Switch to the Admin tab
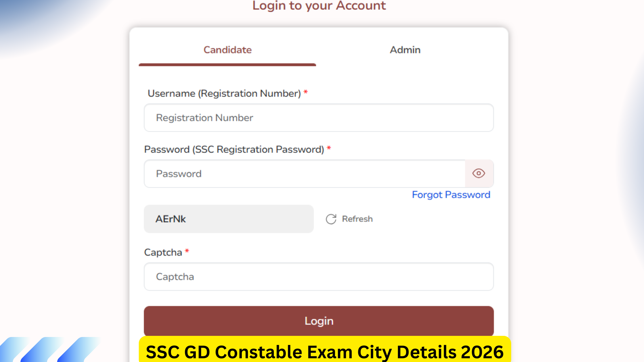This screenshot has height=362, width=644. coord(405,50)
